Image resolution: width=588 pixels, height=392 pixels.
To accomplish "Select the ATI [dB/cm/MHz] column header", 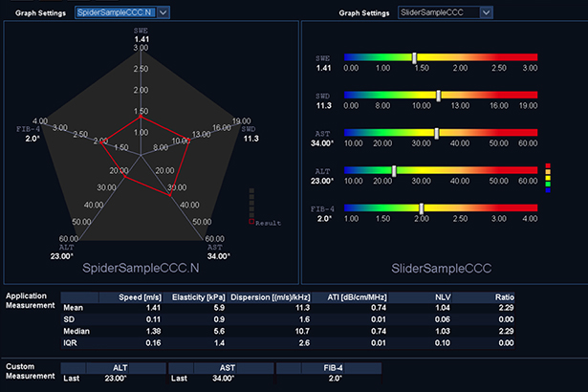I will point(346,296).
